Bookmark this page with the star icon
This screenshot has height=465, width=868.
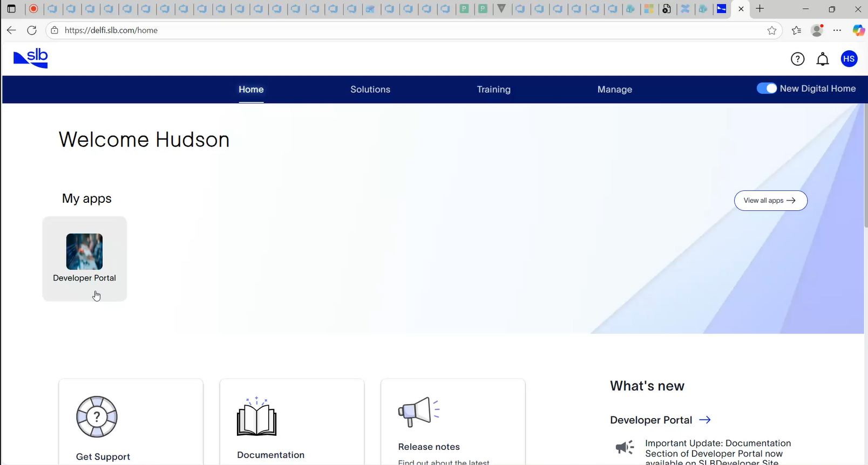pos(772,30)
